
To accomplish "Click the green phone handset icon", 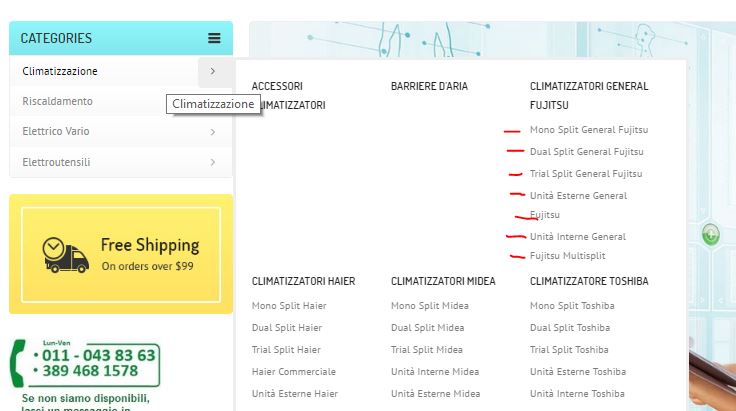I will [18, 363].
